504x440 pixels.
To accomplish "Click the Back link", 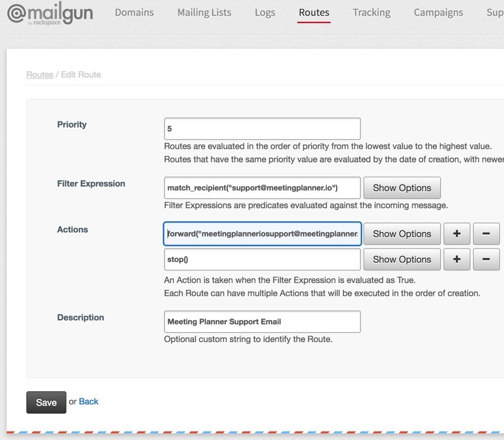I will 88,401.
